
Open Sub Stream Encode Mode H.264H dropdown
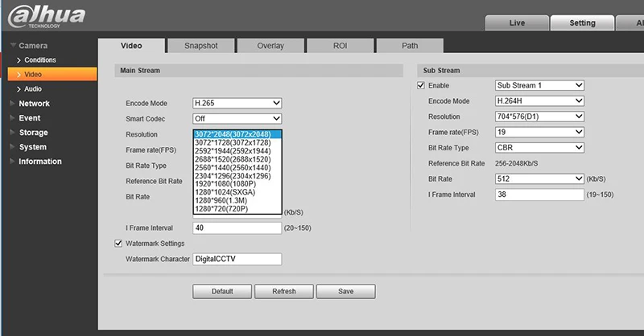[539, 101]
